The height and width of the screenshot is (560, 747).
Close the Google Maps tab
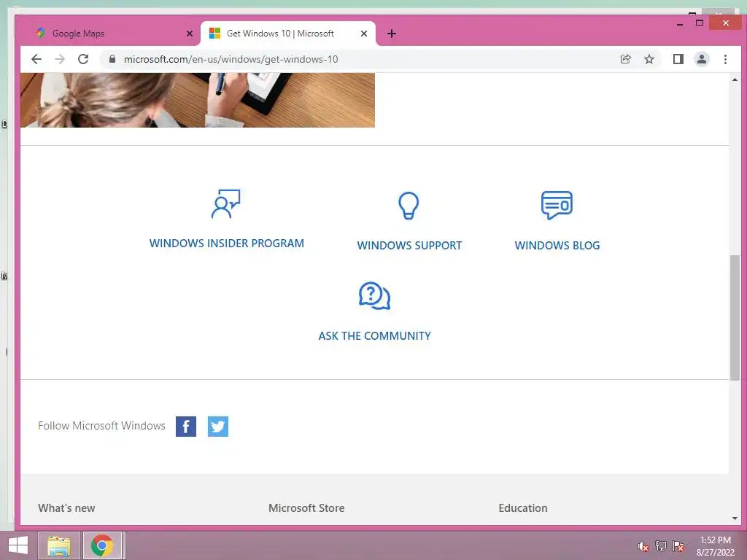click(190, 34)
